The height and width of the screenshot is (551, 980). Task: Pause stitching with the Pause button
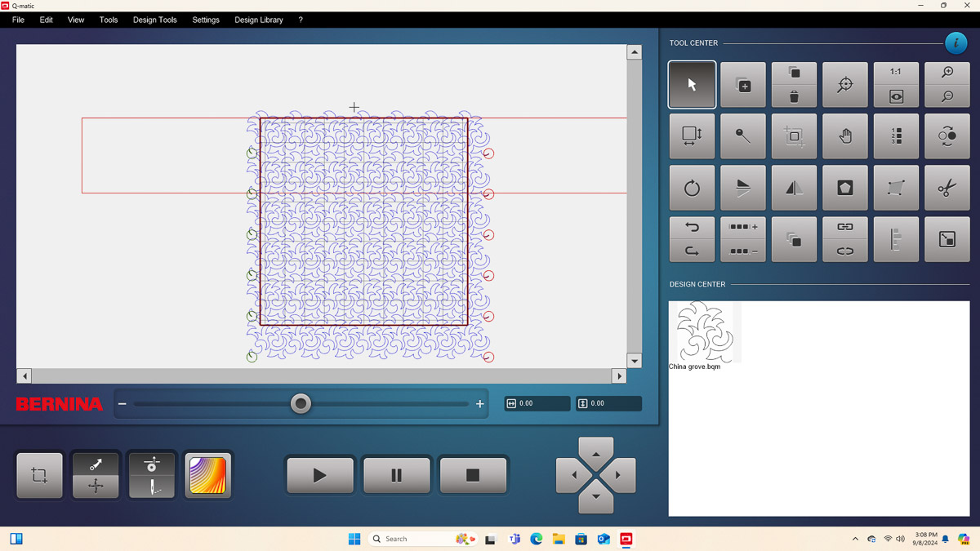pyautogui.click(x=397, y=475)
